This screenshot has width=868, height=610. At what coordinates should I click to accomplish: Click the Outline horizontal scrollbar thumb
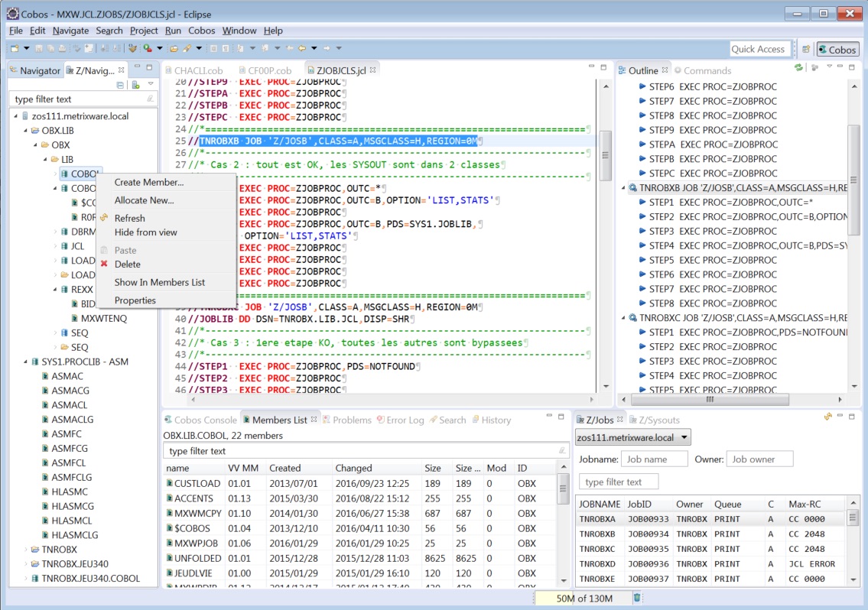tap(710, 399)
